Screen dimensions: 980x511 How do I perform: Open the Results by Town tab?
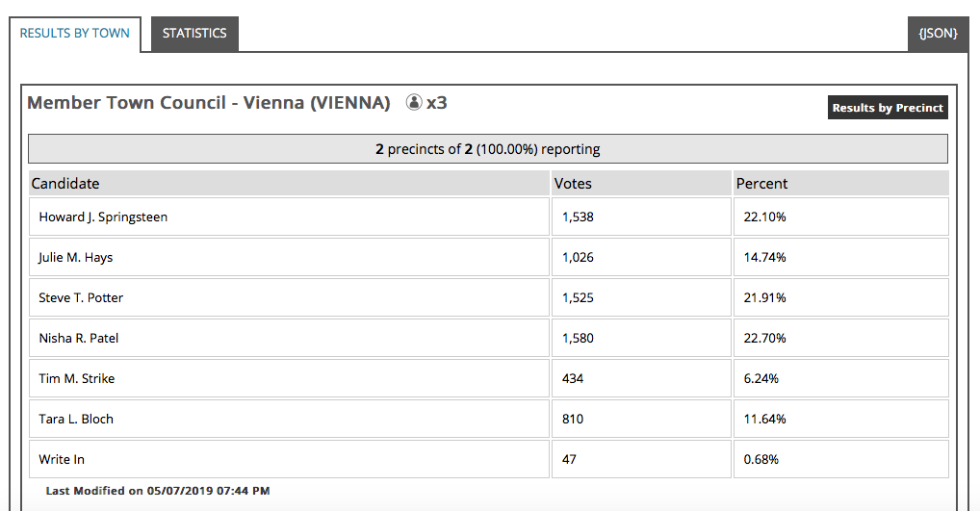(x=75, y=34)
